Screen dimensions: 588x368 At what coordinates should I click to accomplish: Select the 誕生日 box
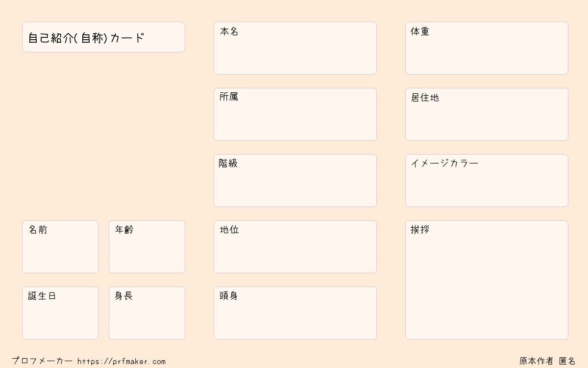60,313
